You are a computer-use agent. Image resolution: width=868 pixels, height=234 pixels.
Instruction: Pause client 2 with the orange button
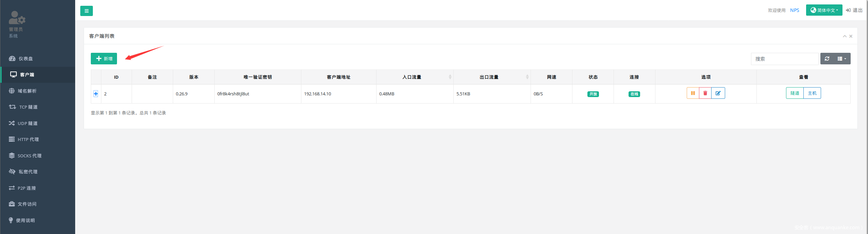click(x=693, y=93)
